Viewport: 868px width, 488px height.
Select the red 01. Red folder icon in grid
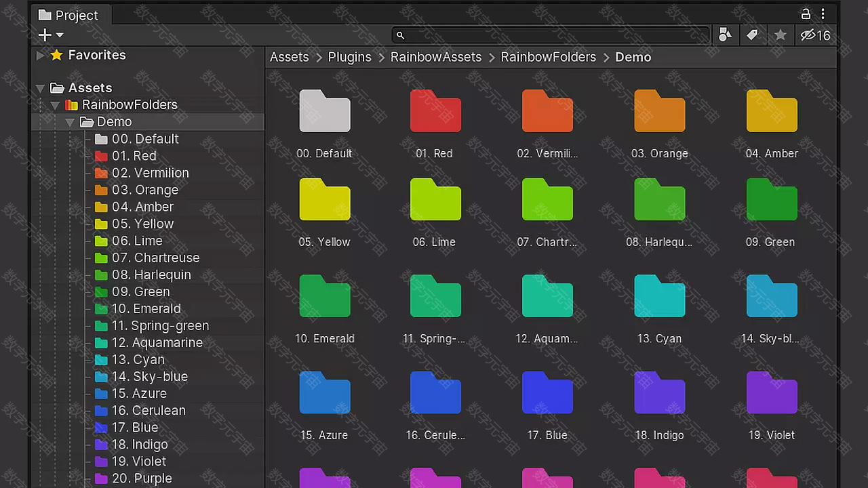click(435, 111)
